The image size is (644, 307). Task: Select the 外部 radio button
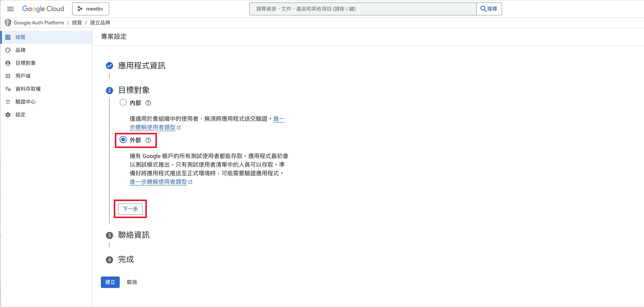123,140
